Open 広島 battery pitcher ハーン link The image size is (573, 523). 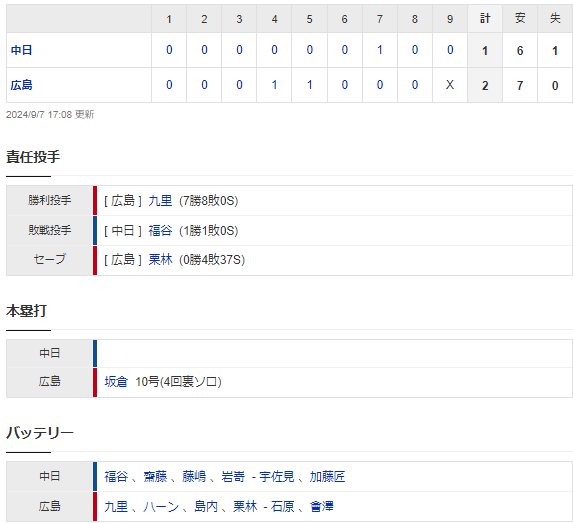pyautogui.click(x=161, y=507)
